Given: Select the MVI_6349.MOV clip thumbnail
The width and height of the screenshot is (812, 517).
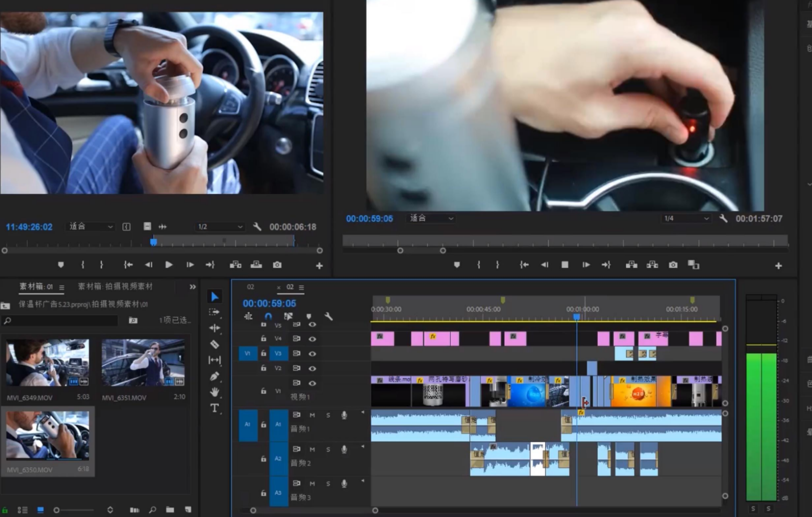Looking at the screenshot, I should (x=47, y=362).
